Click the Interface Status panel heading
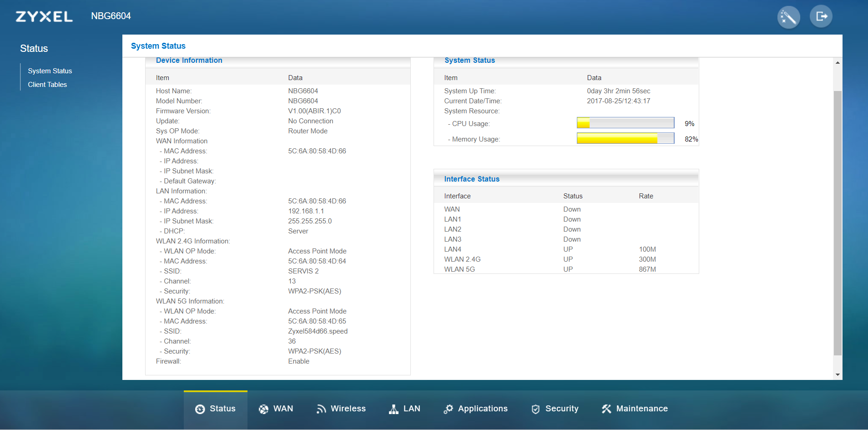This screenshot has height=430, width=868. (472, 179)
